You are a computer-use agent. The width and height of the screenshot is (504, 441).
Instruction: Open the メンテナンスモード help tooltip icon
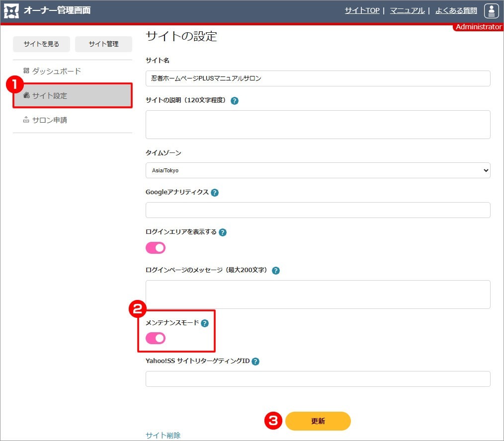pos(205,323)
